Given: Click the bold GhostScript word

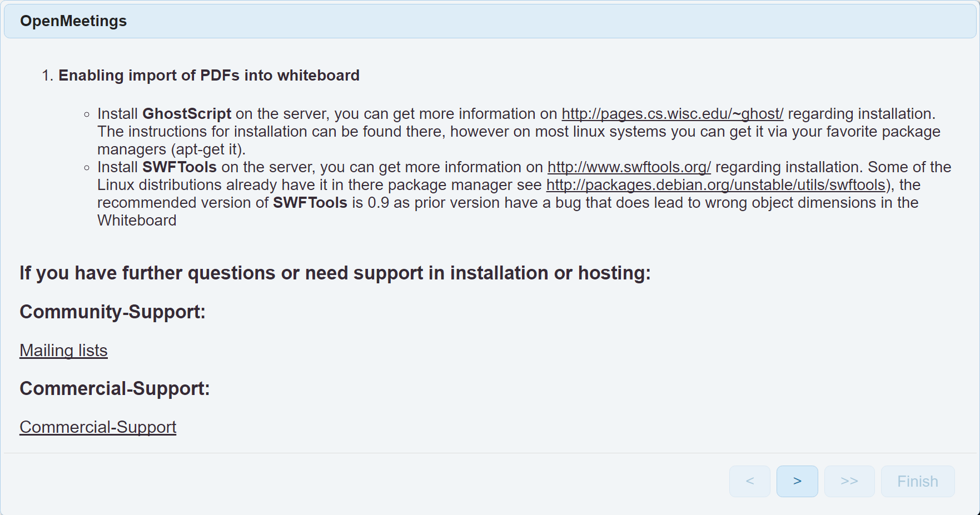Looking at the screenshot, I should click(187, 114).
